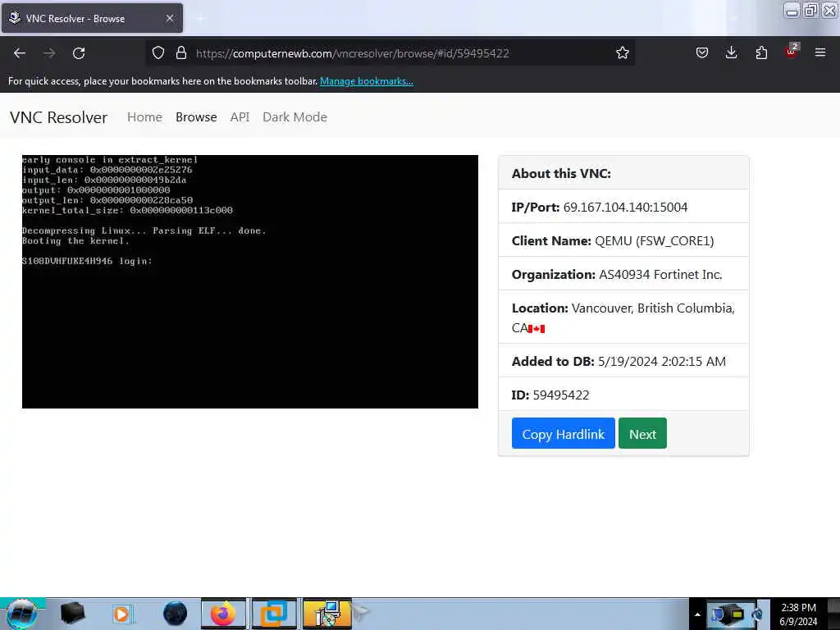Screen dimensions: 840x630
Task: Open the black box taskbar icon
Action: 72,614
